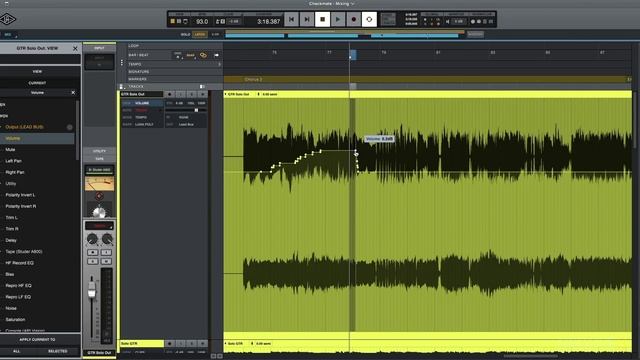This screenshot has height=360, width=640.
Task: Select Trim R in the parameter list
Action: (x=12, y=229)
